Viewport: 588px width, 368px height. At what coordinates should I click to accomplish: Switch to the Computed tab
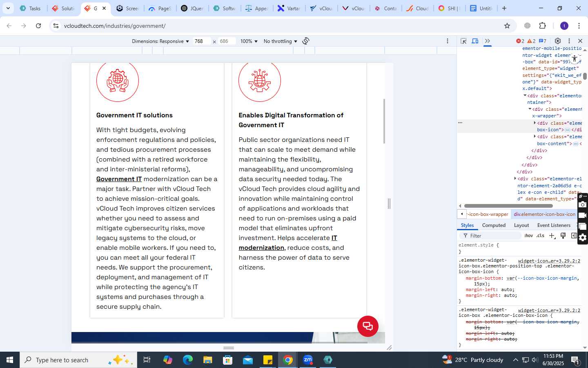tap(494, 225)
